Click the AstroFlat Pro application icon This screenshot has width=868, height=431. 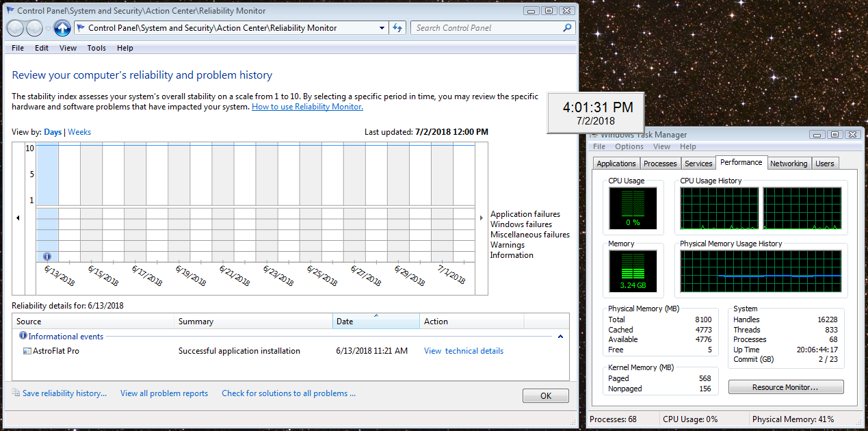pos(27,351)
